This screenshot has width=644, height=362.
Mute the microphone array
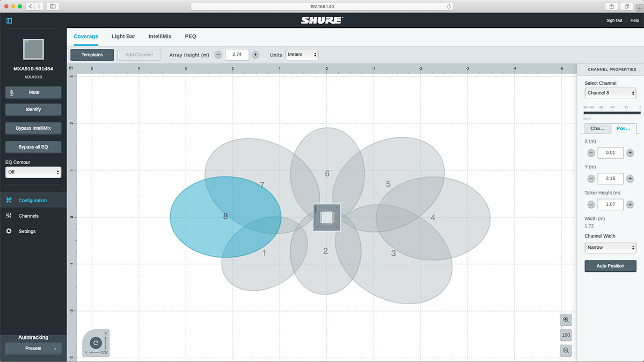coord(33,92)
